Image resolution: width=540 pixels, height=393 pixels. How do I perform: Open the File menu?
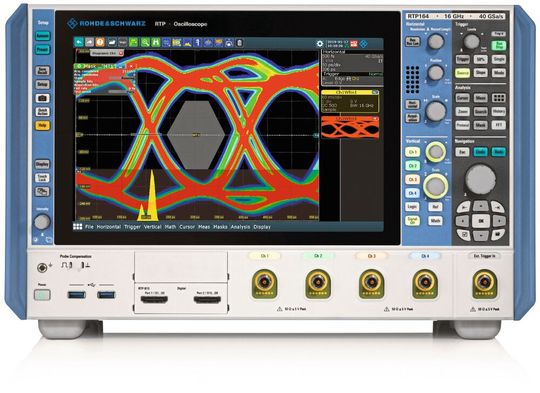click(89, 227)
